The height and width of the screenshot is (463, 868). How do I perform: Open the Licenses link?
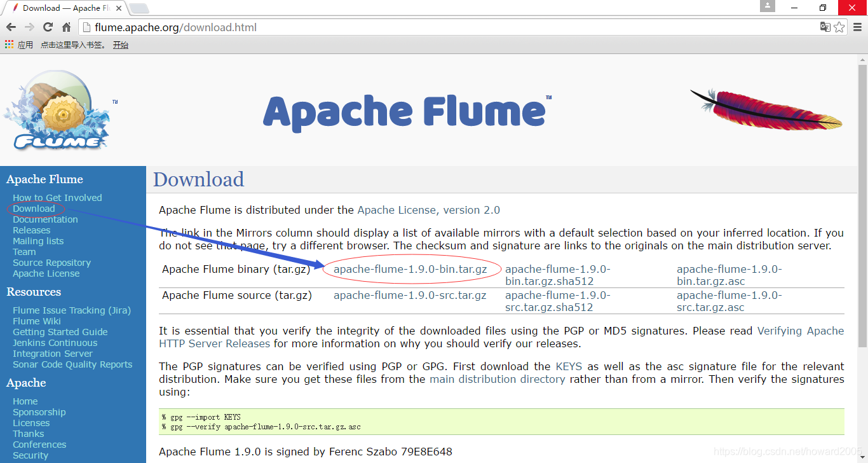click(x=31, y=423)
